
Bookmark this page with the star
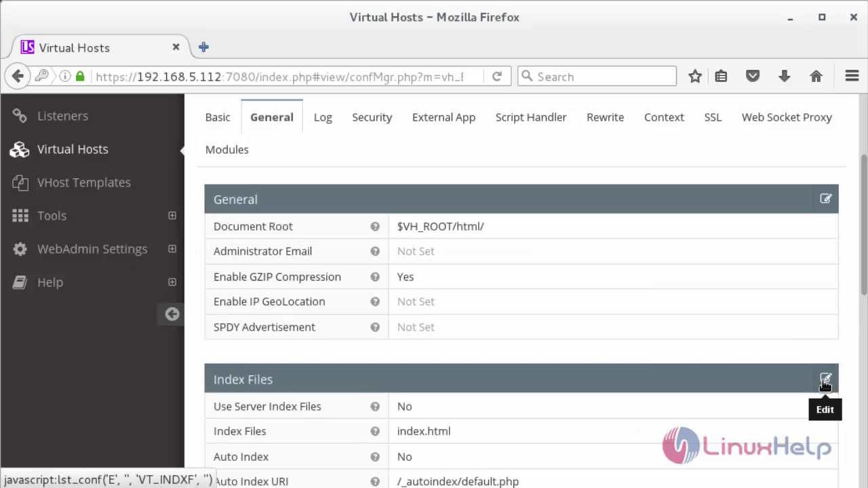coord(695,77)
